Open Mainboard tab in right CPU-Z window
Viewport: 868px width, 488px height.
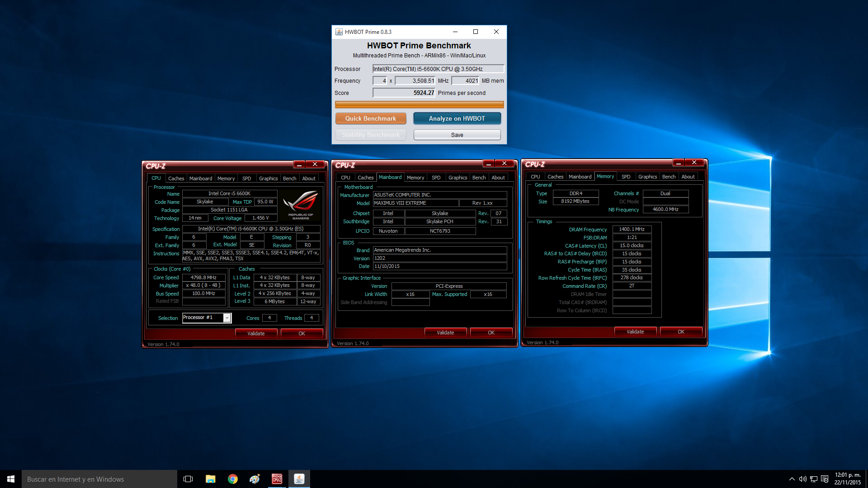pos(580,177)
